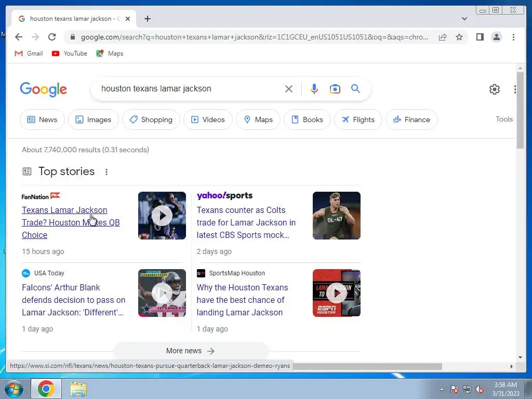The width and height of the screenshot is (532, 399).
Task: Expand the tab search chevron
Action: (464, 19)
